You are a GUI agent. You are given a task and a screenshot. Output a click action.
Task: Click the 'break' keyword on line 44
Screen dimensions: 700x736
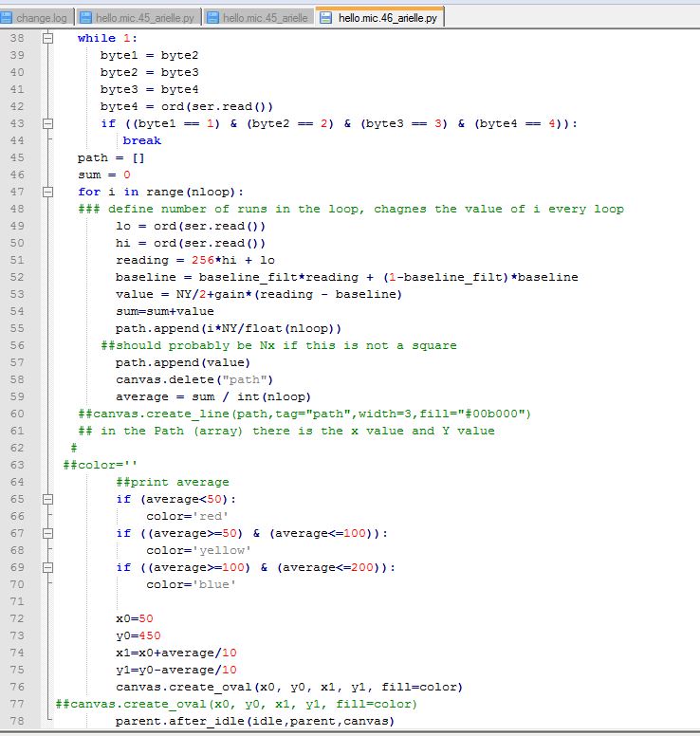tap(141, 140)
